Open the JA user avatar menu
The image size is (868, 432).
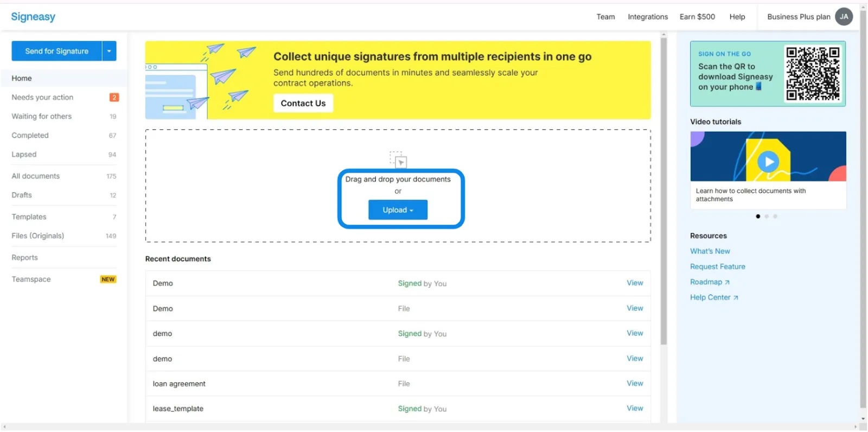[x=844, y=17]
